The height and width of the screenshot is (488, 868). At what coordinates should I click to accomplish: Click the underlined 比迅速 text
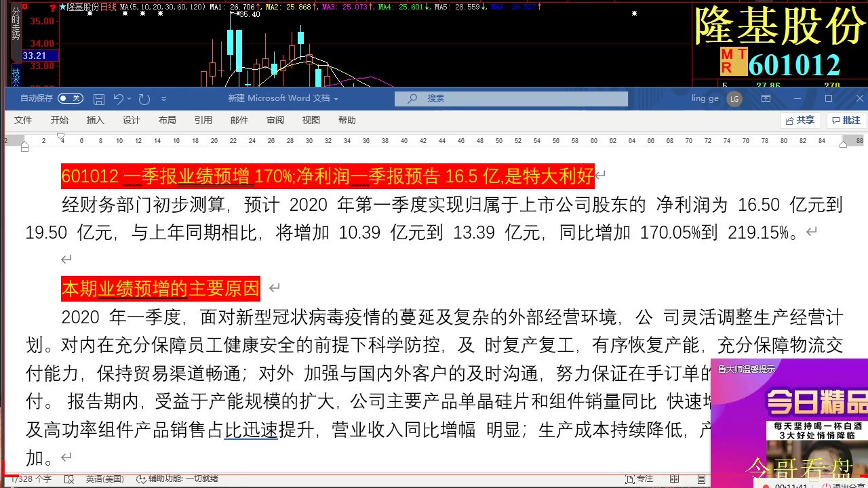click(x=251, y=430)
